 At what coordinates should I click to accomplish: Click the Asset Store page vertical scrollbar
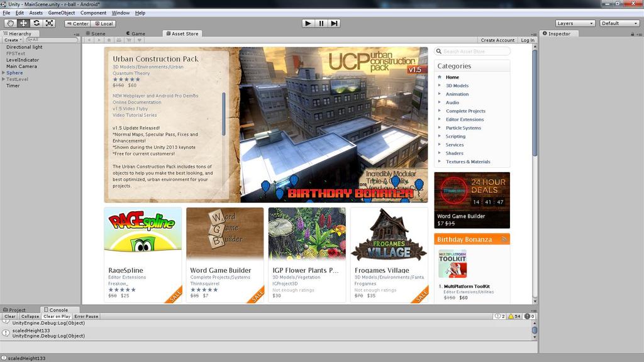pos(535,102)
